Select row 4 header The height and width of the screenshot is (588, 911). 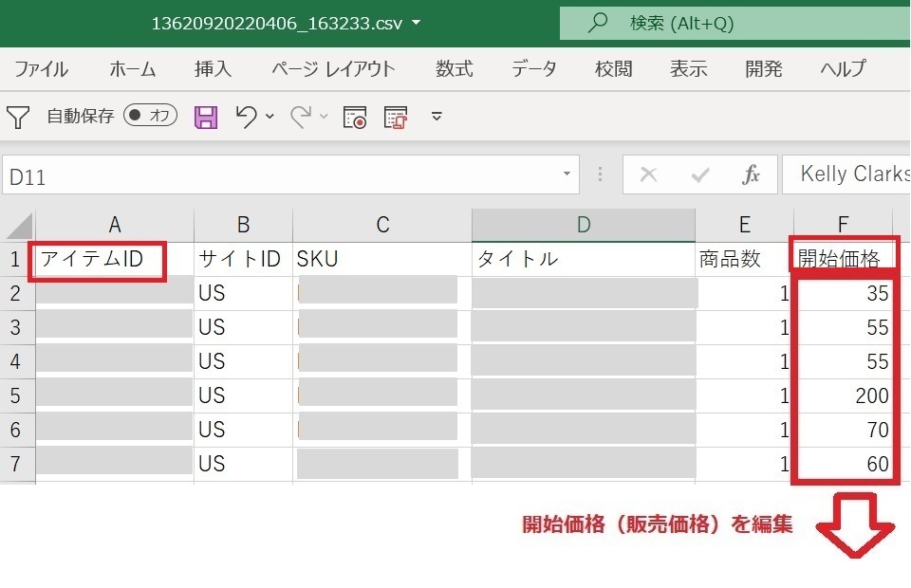tap(17, 361)
